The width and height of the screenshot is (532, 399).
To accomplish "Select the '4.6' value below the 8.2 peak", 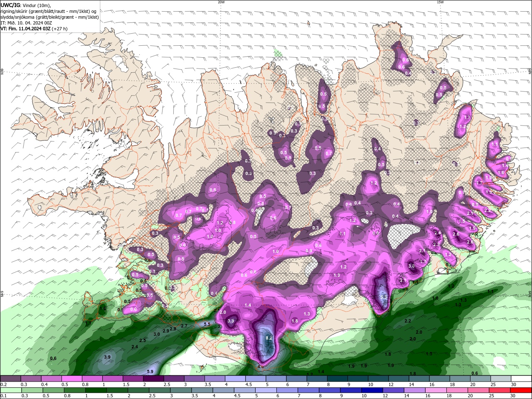I will 261,367.
